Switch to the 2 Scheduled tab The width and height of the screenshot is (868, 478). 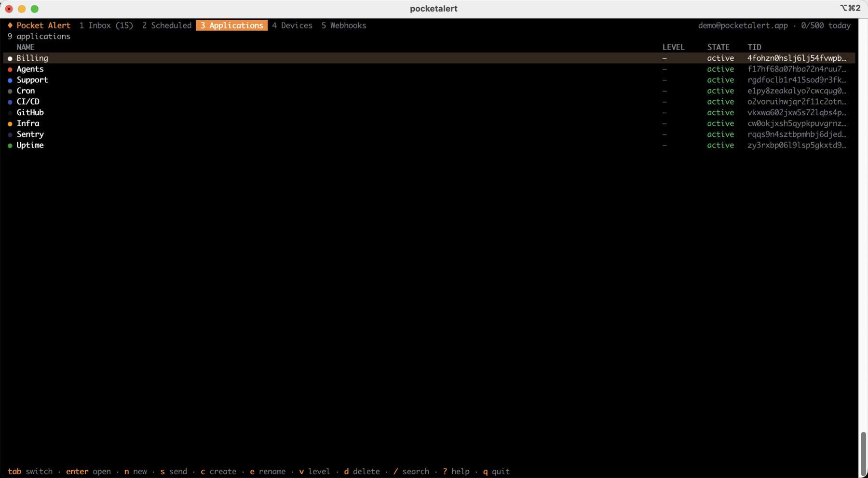[167, 26]
